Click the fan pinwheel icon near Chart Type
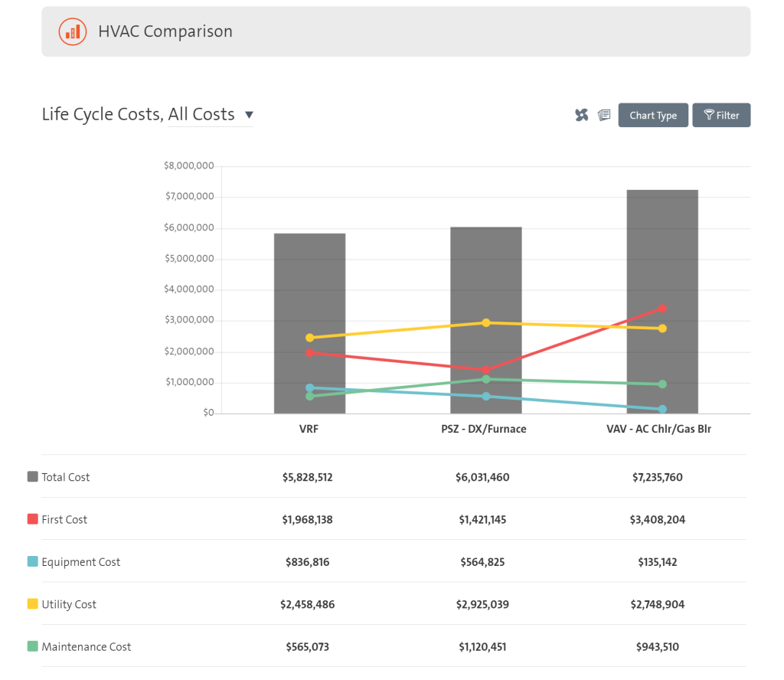 pos(582,115)
